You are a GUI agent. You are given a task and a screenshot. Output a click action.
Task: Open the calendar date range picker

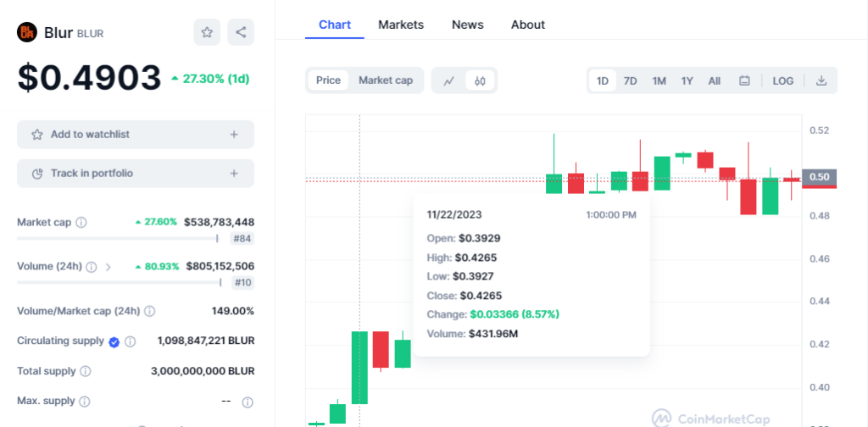(x=744, y=80)
